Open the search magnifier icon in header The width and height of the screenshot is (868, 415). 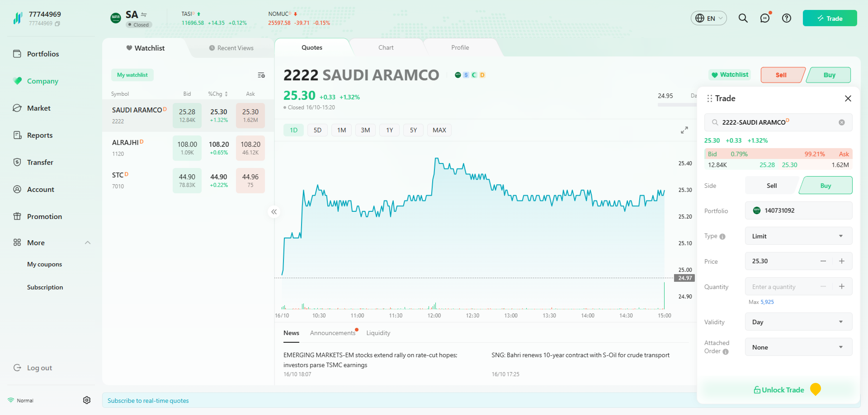tap(743, 18)
